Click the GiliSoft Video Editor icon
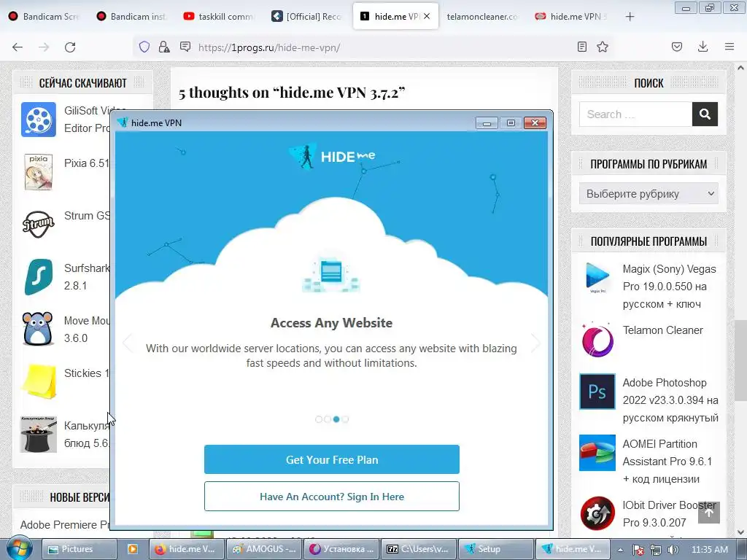 [39, 120]
